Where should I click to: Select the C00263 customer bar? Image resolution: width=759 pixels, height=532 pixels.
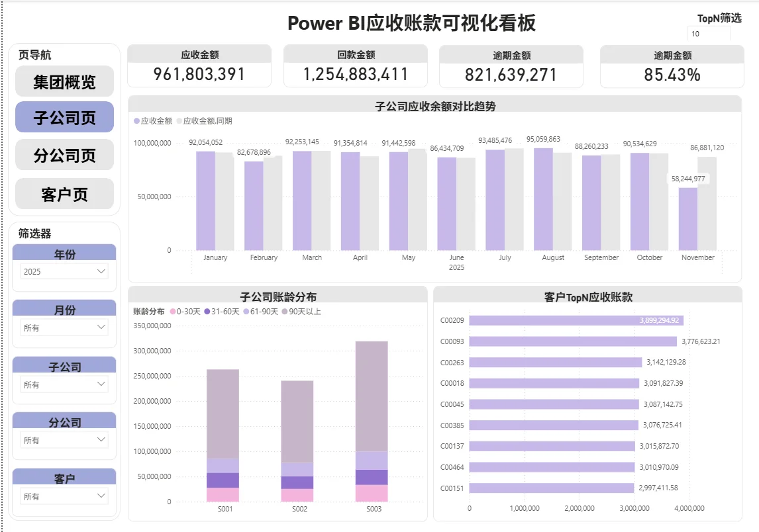click(x=555, y=362)
